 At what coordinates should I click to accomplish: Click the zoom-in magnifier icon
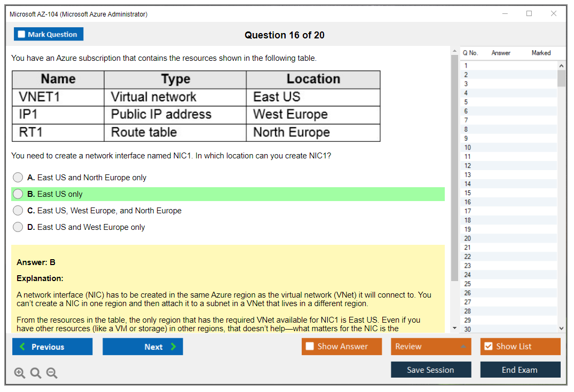20,372
